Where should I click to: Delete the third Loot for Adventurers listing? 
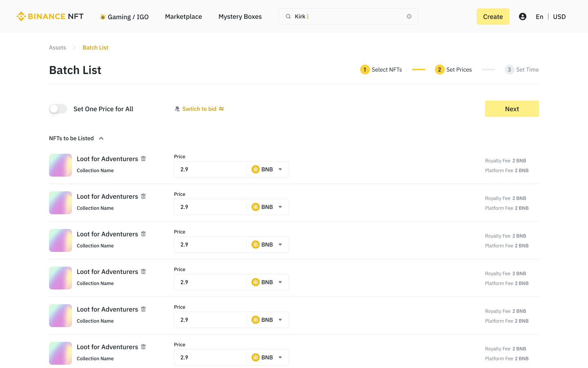point(143,234)
